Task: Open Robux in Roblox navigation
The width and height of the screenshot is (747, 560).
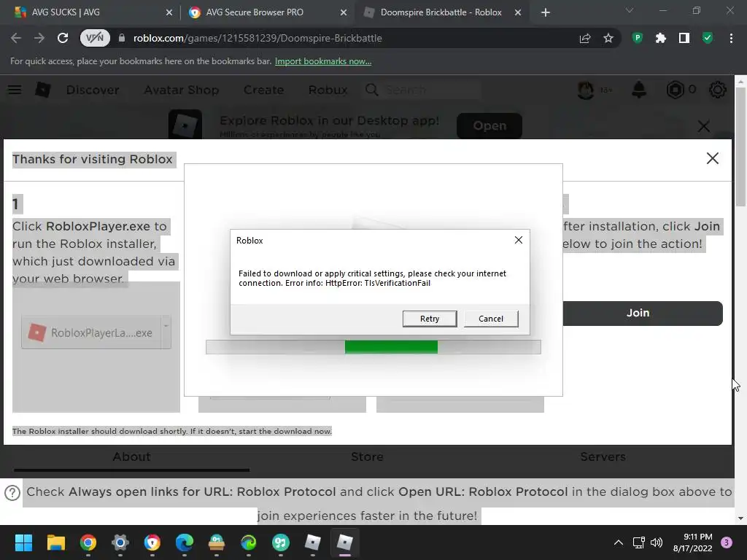Action: tap(328, 90)
